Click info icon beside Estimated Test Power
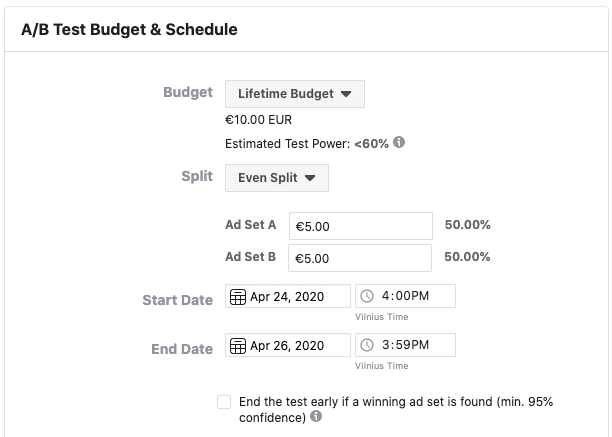Viewport: 612px width, 437px height. (x=400, y=143)
